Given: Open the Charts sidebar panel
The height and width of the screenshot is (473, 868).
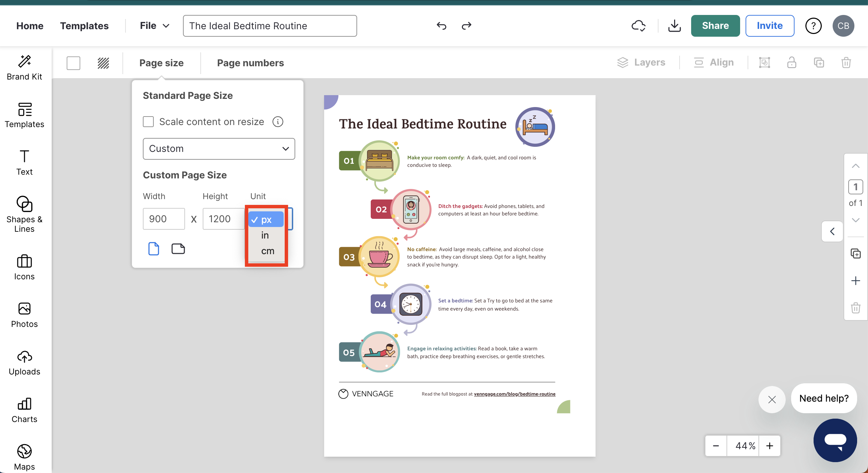Looking at the screenshot, I should click(x=24, y=410).
